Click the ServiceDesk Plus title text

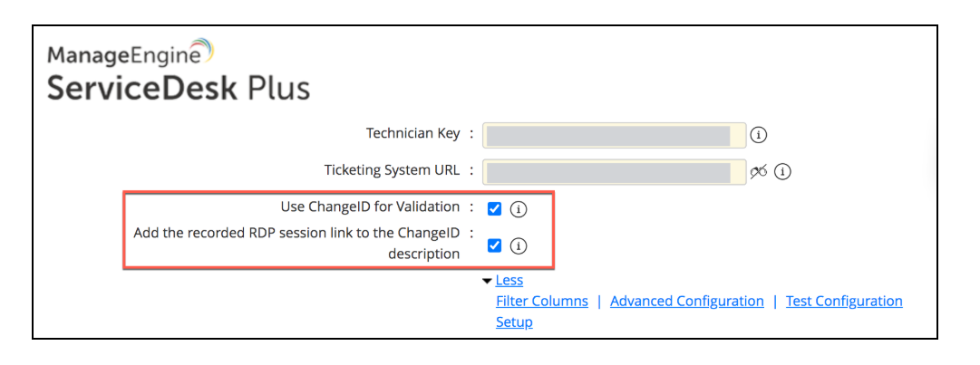pos(179,89)
